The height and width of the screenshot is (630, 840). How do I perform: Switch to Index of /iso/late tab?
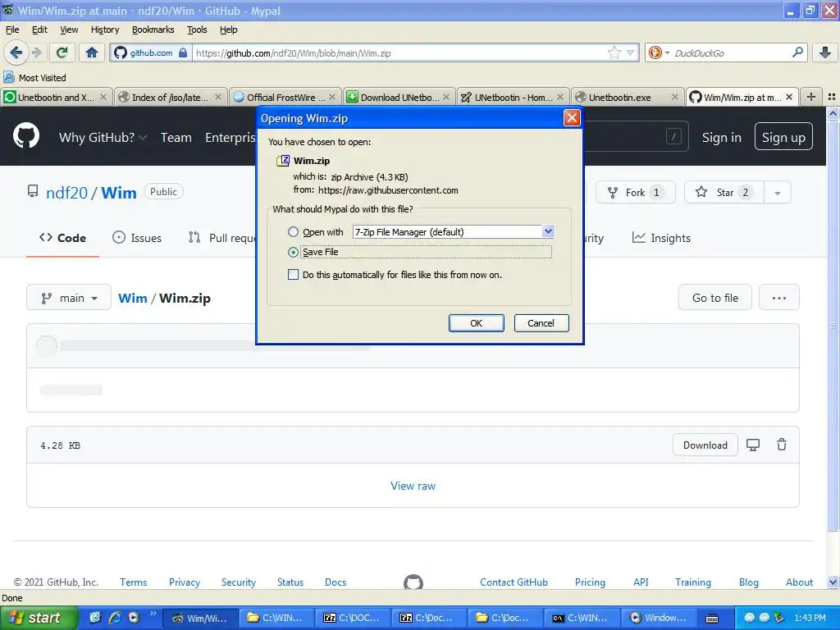(171, 97)
